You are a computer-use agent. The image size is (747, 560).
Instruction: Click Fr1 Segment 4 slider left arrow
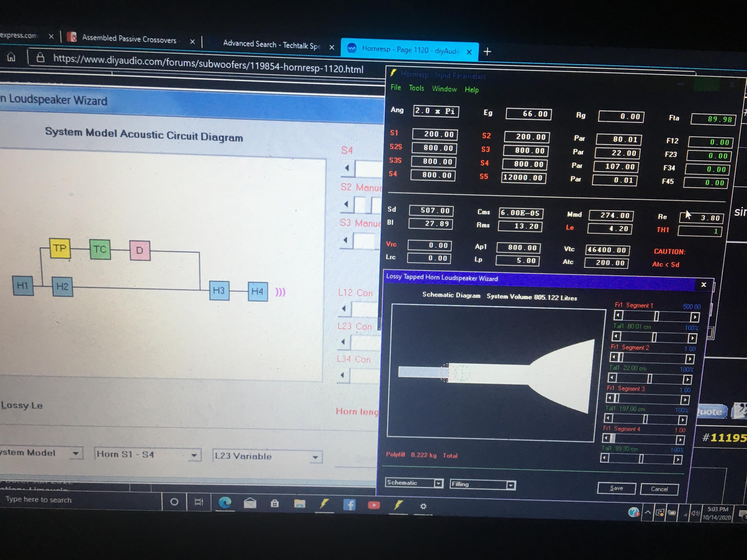606,438
